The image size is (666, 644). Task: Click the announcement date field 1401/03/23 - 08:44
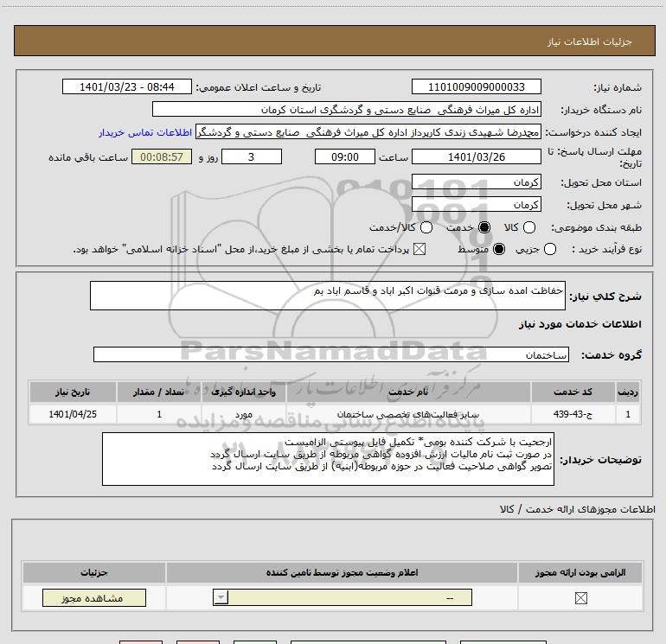tap(127, 86)
